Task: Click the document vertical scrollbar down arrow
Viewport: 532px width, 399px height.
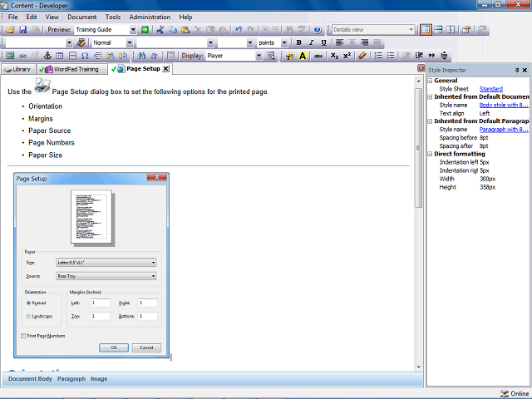Action: (x=418, y=367)
